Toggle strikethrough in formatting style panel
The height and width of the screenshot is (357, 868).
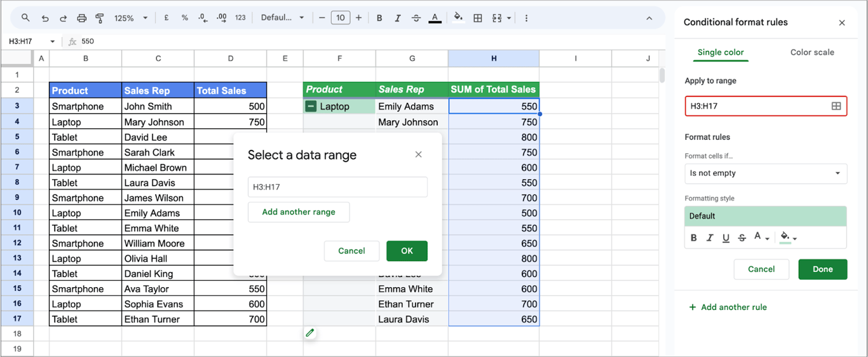(x=742, y=238)
